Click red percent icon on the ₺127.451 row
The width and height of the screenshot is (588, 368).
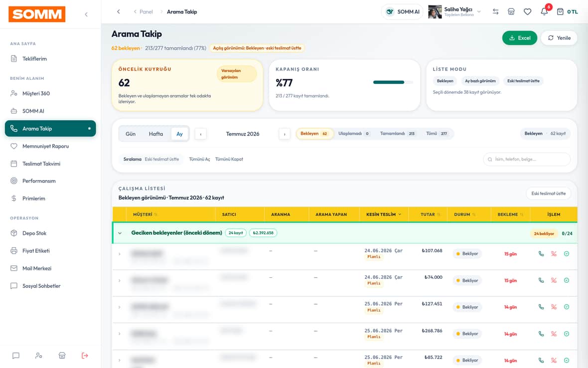pyautogui.click(x=554, y=307)
